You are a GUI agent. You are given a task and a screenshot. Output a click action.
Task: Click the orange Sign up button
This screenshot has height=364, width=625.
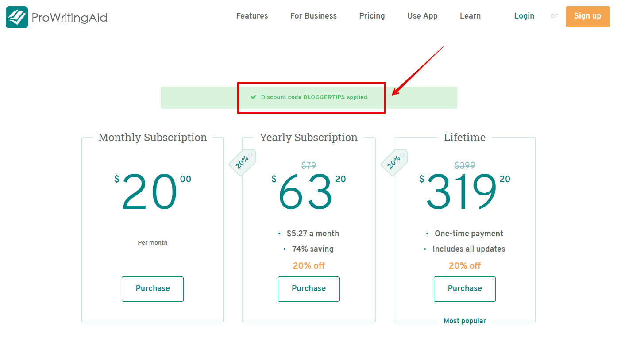587,16
